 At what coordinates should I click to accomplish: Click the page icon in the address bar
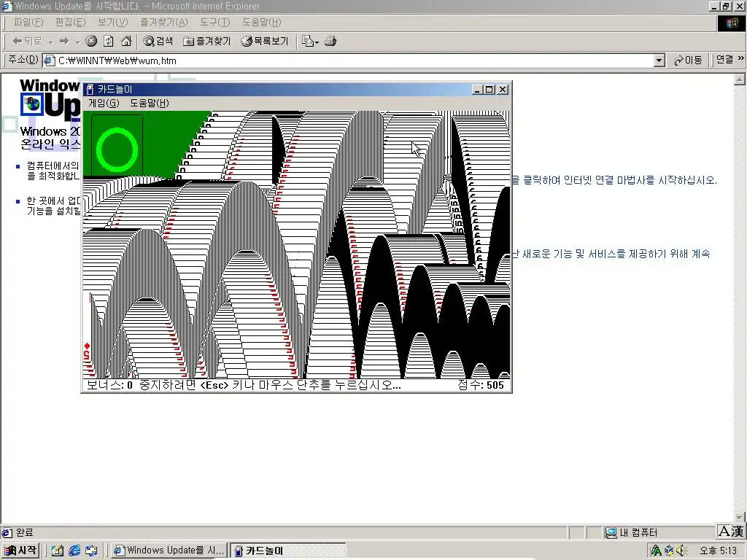coord(49,61)
